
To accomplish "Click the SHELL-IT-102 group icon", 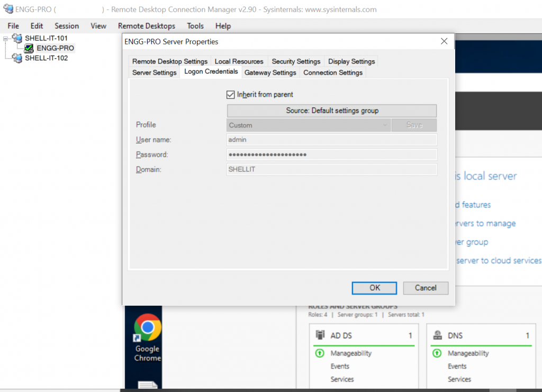I will coord(17,58).
